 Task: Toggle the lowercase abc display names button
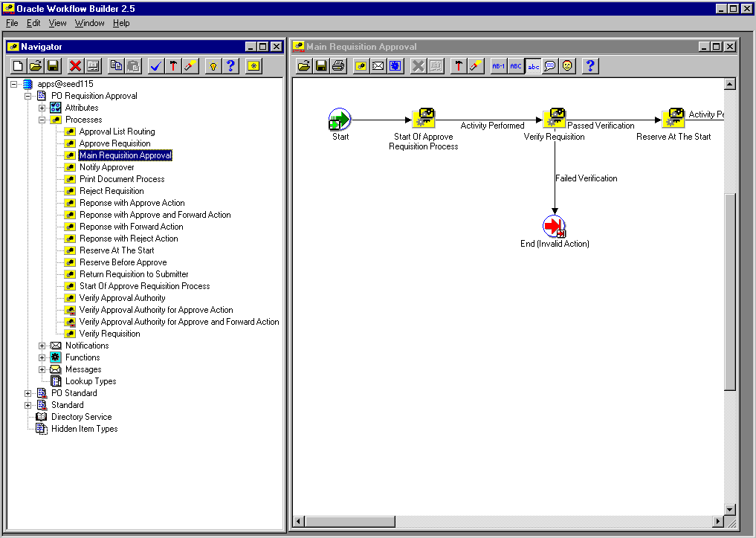533,66
